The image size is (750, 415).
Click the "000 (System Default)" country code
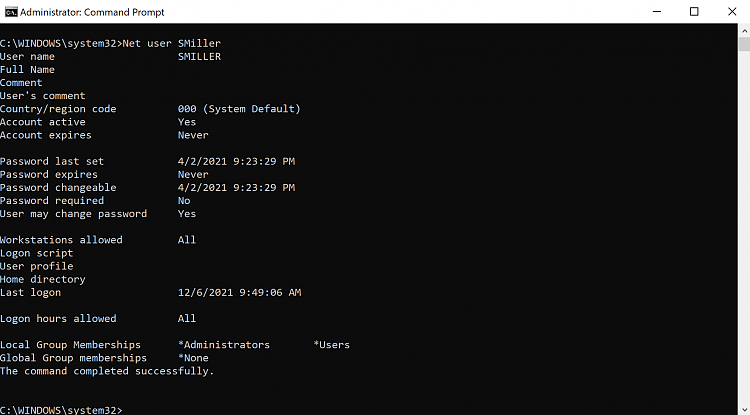(x=239, y=109)
